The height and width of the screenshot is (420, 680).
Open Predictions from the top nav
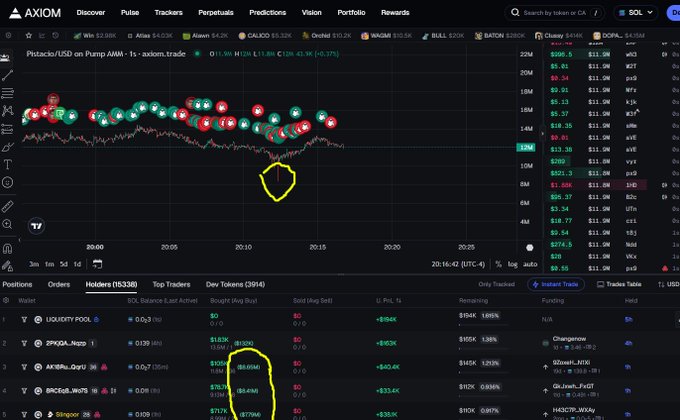(x=267, y=13)
